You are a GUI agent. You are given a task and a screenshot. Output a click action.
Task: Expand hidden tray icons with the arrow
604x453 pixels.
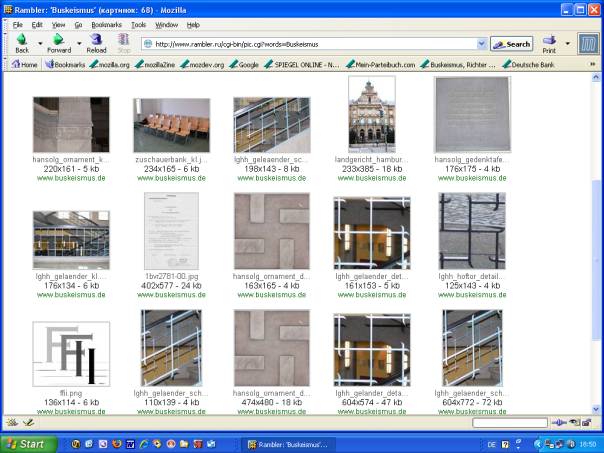[537, 445]
